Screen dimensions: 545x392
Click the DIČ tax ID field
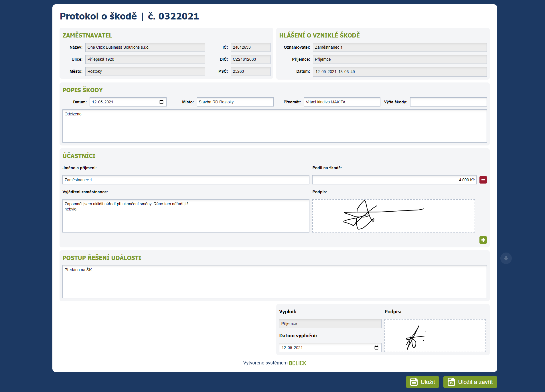250,59
